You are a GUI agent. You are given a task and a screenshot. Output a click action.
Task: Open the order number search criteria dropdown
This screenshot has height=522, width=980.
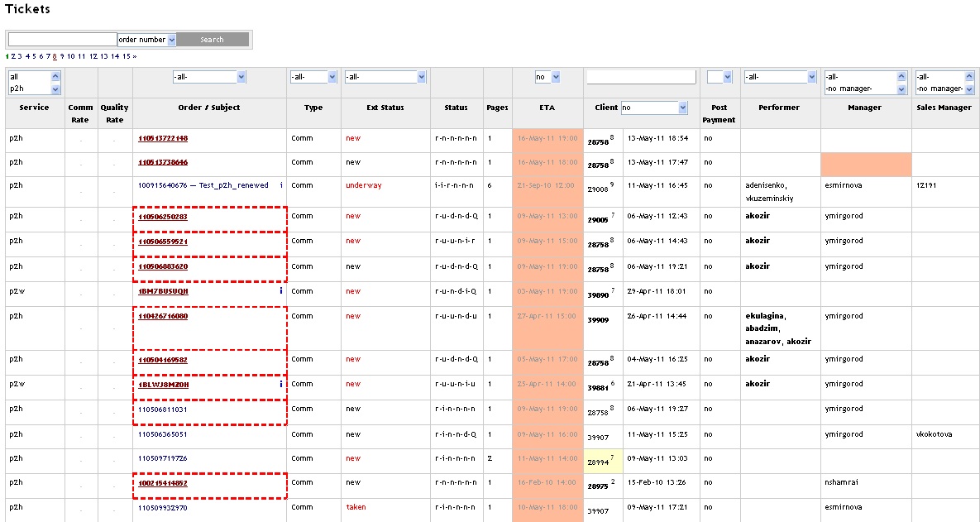click(x=170, y=39)
